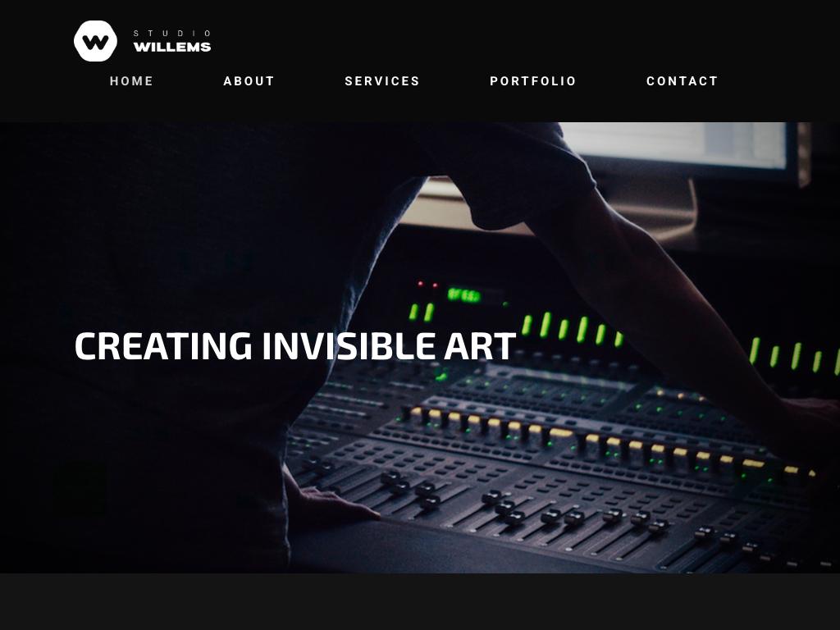The height and width of the screenshot is (630, 840).
Task: Click the STUDIO text above WILLEMS
Action: 172,33
